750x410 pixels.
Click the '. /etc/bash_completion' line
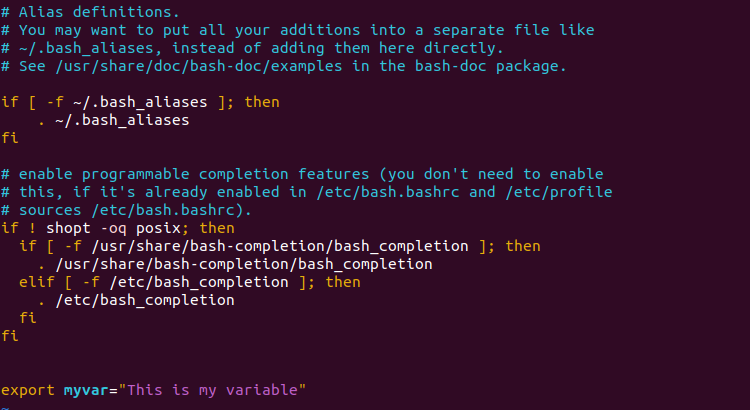[136, 300]
